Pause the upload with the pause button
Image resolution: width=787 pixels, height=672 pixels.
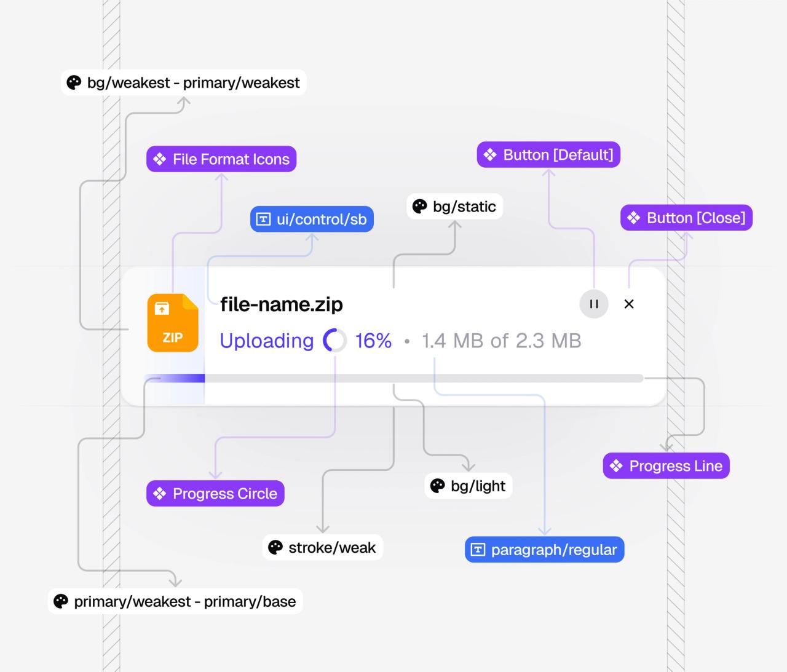coord(594,304)
